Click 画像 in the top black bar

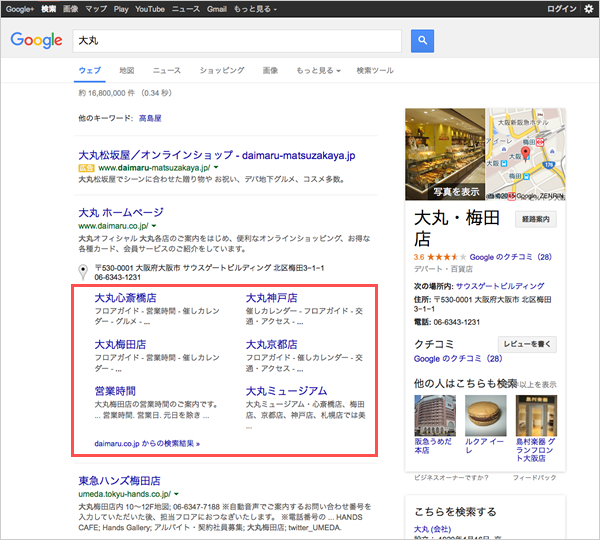(x=70, y=9)
